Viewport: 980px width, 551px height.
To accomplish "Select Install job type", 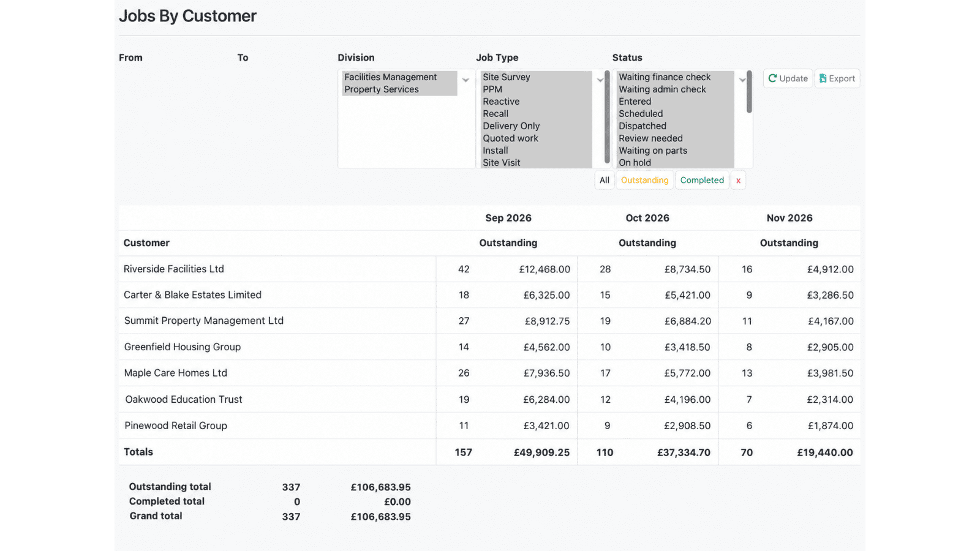I will [x=536, y=151].
